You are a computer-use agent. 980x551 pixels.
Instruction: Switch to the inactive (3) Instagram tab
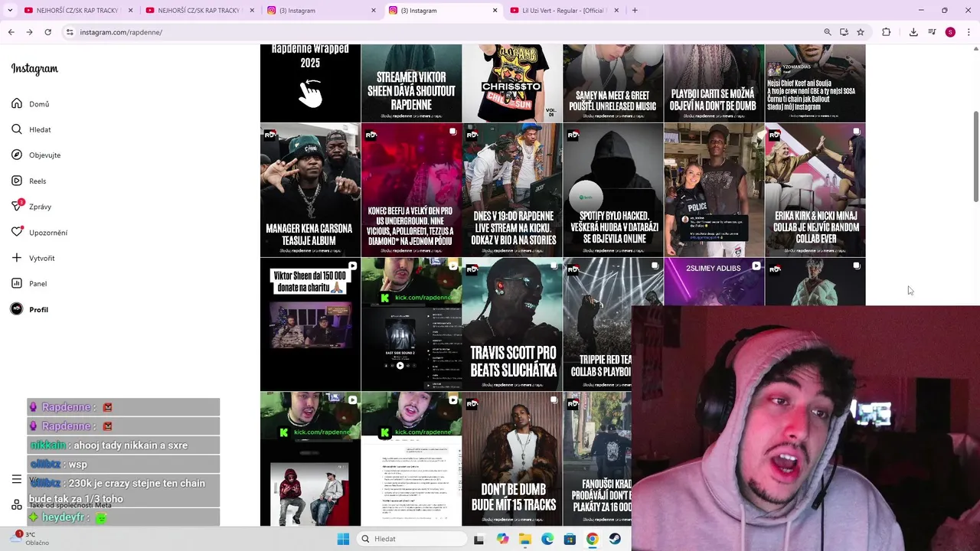point(320,11)
